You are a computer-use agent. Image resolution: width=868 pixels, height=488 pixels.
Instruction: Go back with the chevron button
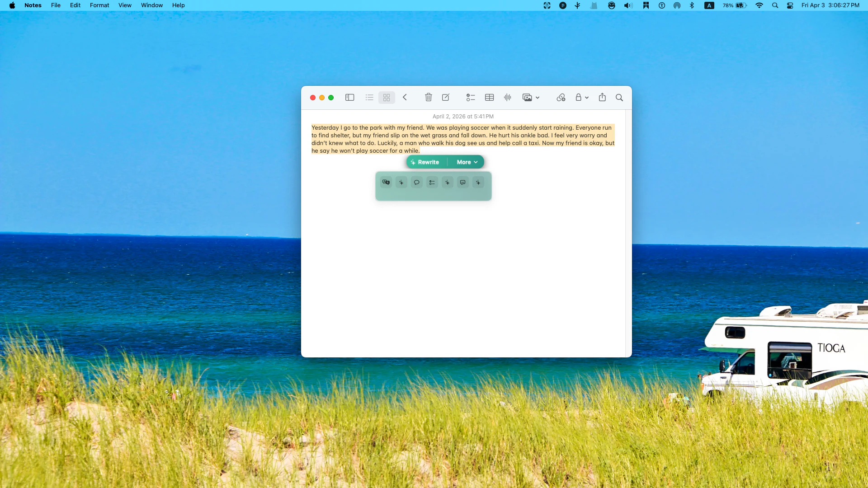click(405, 98)
